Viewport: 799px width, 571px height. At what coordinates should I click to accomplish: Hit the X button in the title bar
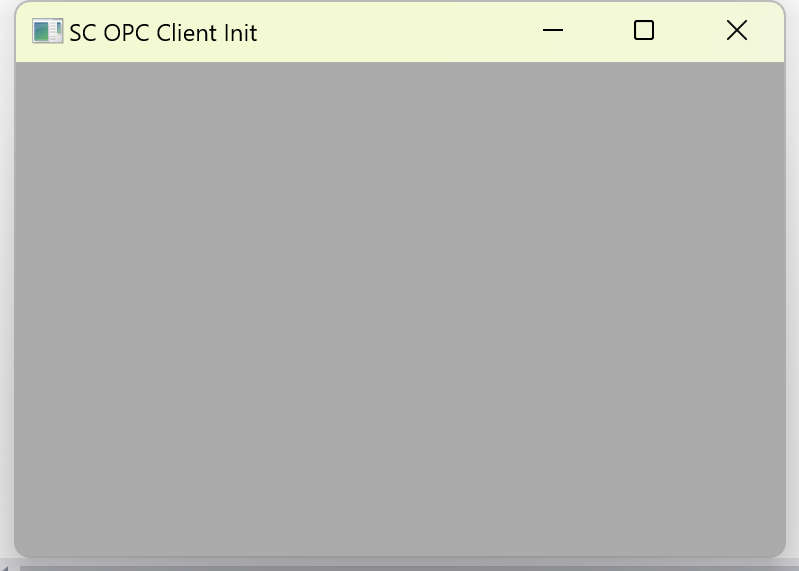tap(736, 31)
